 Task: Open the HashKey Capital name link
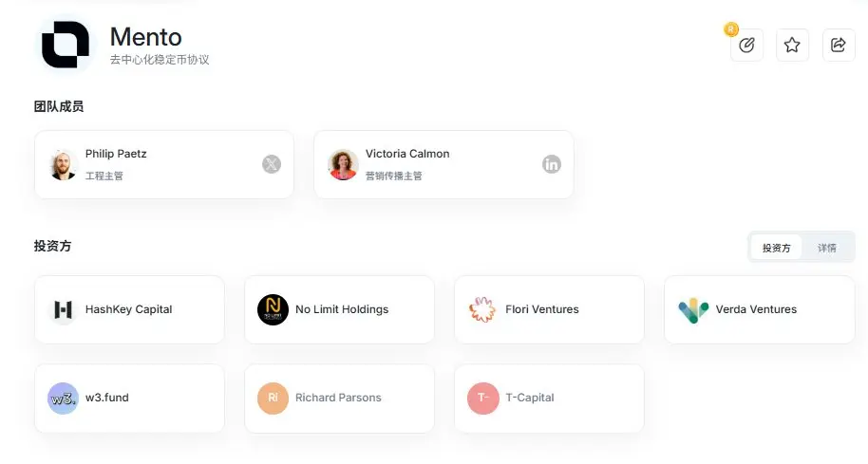[x=128, y=309]
